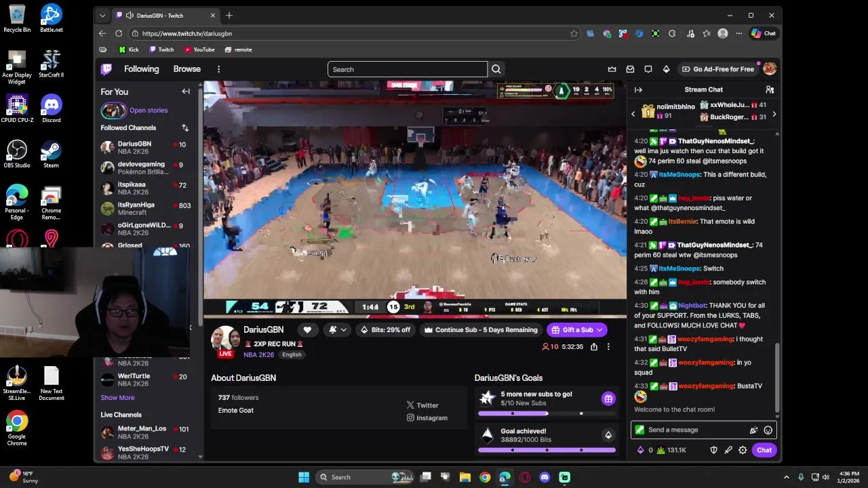The image size is (868, 488).
Task: Collapse Stream Chat with the arrow icon
Action: click(638, 89)
